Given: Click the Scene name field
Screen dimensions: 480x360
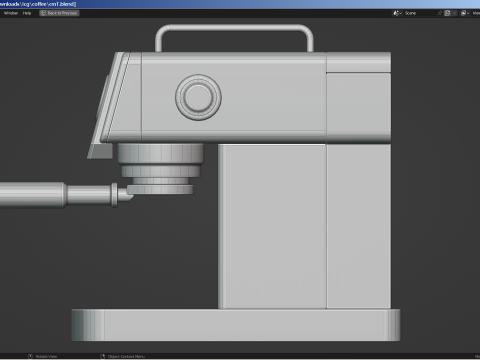Looking at the screenshot, I should point(419,13).
